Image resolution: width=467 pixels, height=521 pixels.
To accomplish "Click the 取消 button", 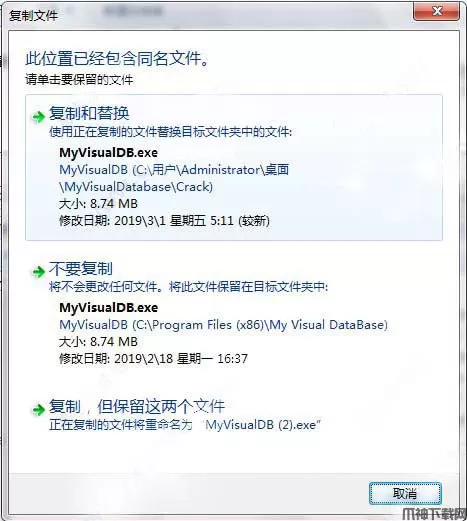I will tap(405, 493).
